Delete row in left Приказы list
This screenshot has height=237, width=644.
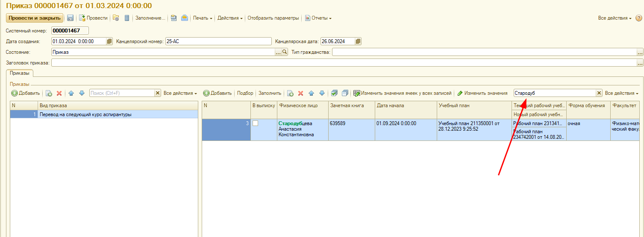click(x=59, y=93)
